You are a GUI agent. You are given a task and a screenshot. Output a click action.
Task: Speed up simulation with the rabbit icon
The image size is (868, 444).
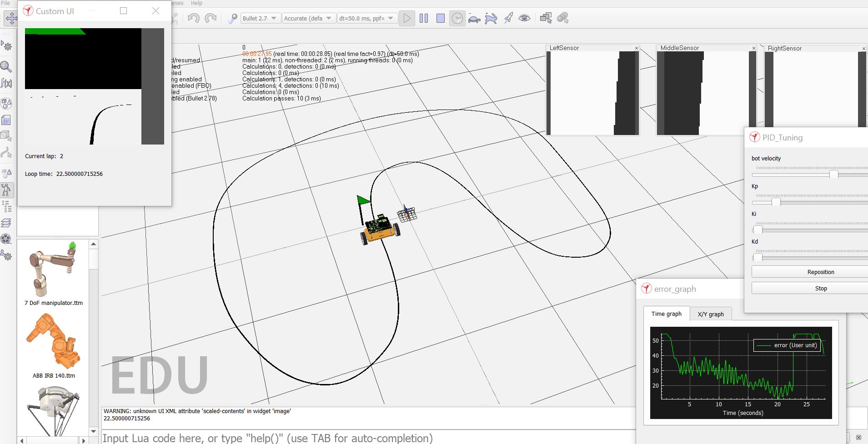(x=491, y=18)
